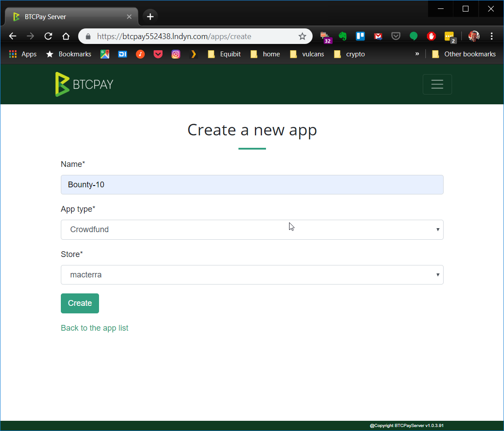The image size is (504, 431).
Task: Click the BTCPAY logo
Action: tap(84, 84)
